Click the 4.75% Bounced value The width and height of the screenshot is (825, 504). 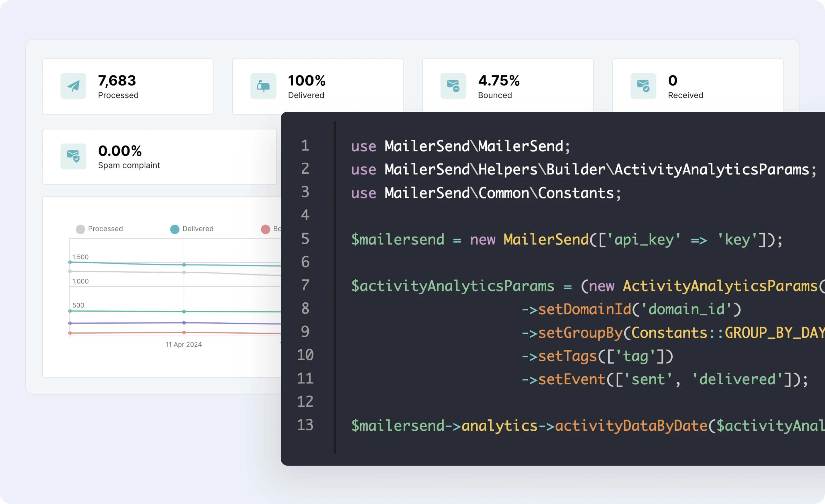[x=499, y=80]
